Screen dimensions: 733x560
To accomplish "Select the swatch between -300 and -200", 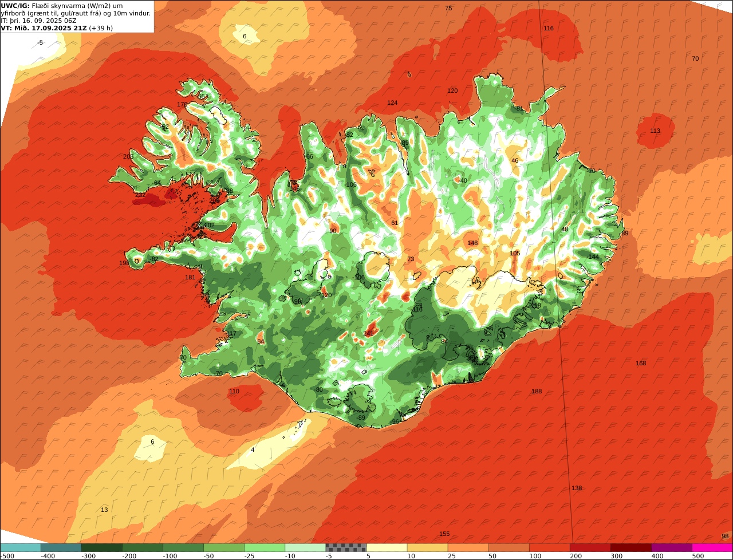I will [x=101, y=547].
